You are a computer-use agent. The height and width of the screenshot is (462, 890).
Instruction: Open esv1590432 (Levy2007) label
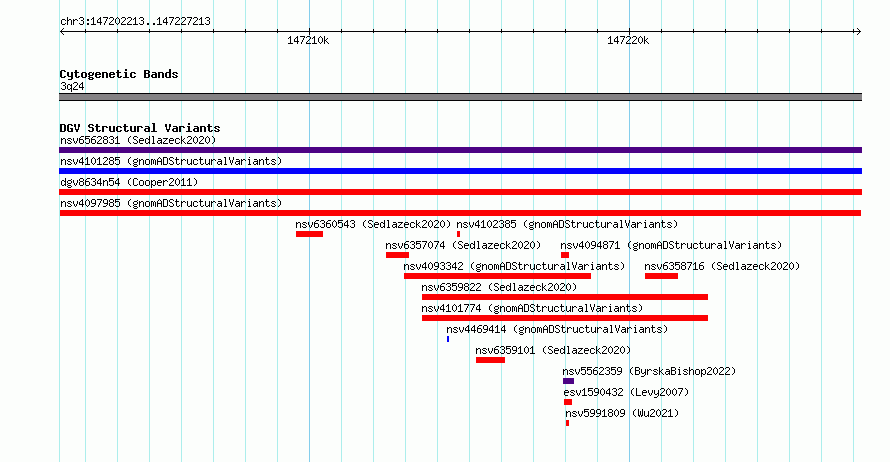point(626,392)
